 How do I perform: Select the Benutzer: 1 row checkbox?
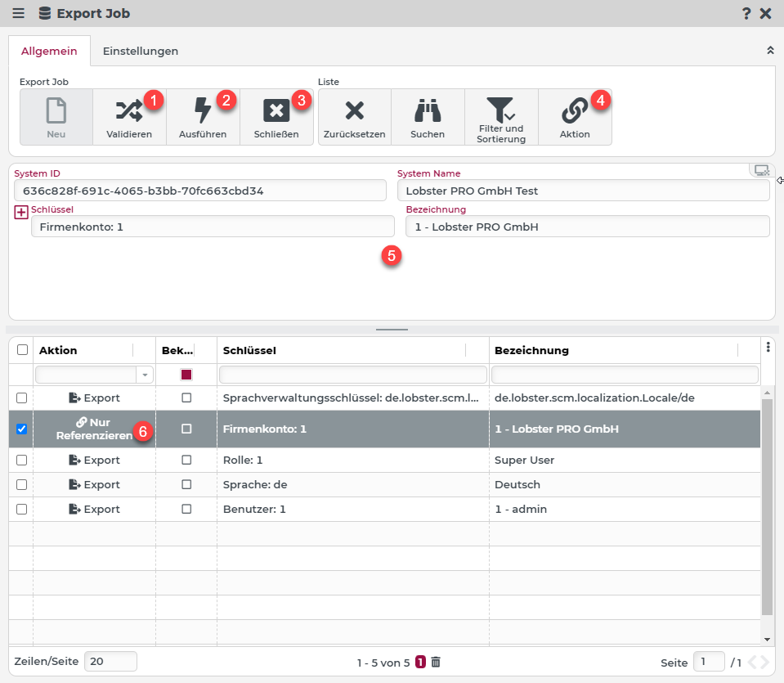(21, 509)
